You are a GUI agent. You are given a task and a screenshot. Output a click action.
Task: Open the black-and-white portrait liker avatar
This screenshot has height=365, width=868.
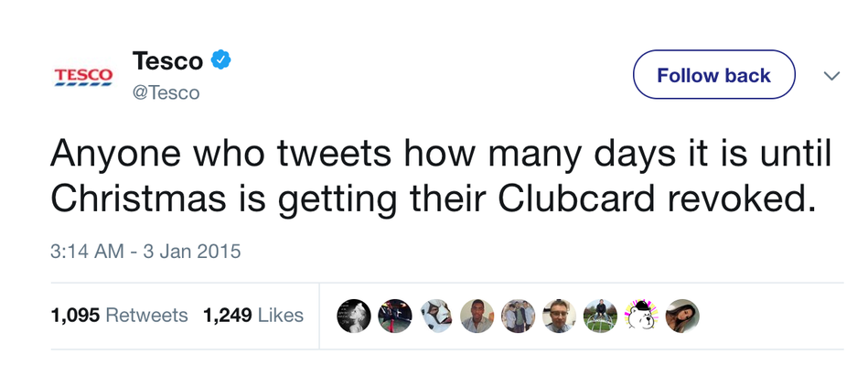pos(354,317)
